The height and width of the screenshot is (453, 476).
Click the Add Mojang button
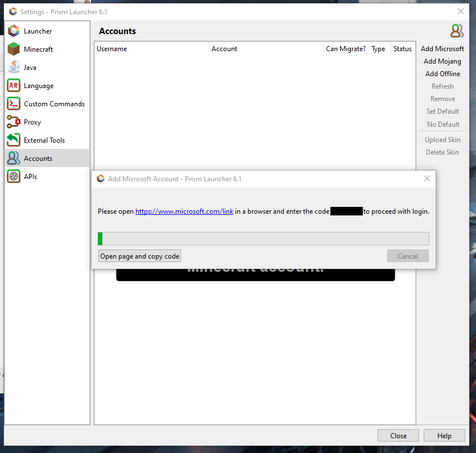coord(442,61)
